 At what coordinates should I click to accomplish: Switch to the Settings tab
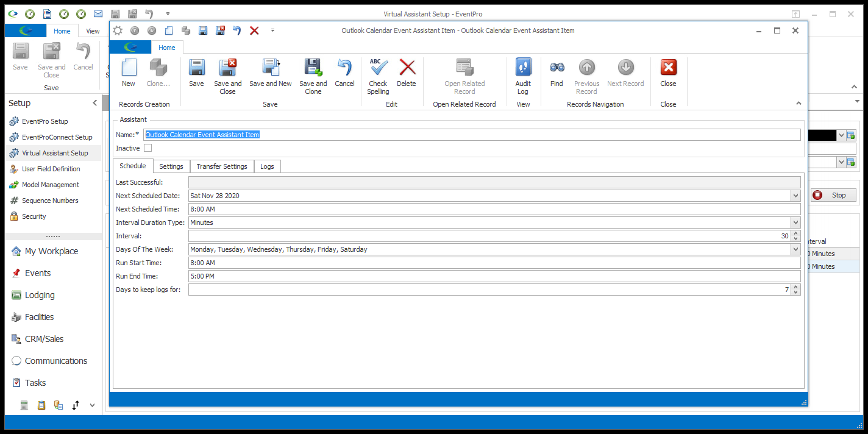click(x=171, y=166)
